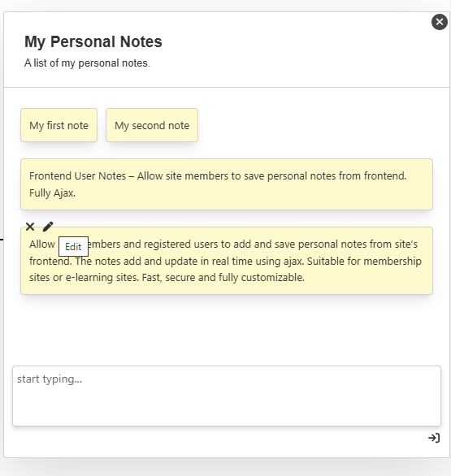Click the 'A list of my personal notes.' subtitle

coord(87,63)
